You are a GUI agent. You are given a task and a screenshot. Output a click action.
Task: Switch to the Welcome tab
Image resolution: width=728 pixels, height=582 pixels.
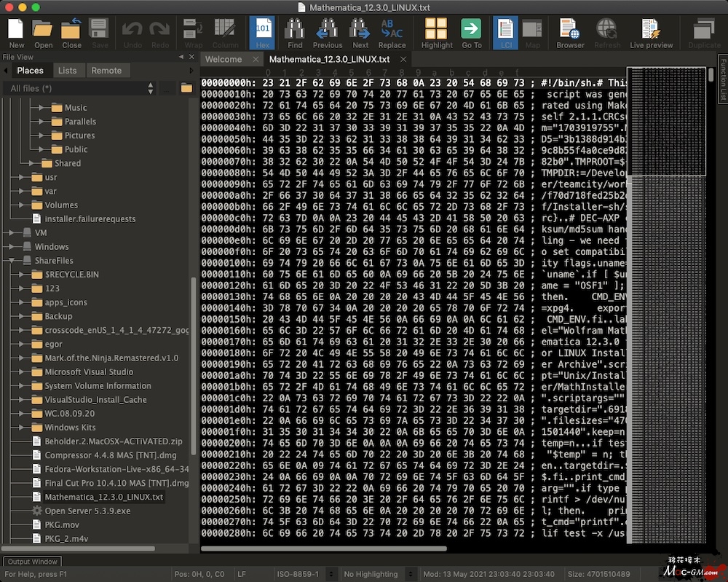(x=223, y=60)
